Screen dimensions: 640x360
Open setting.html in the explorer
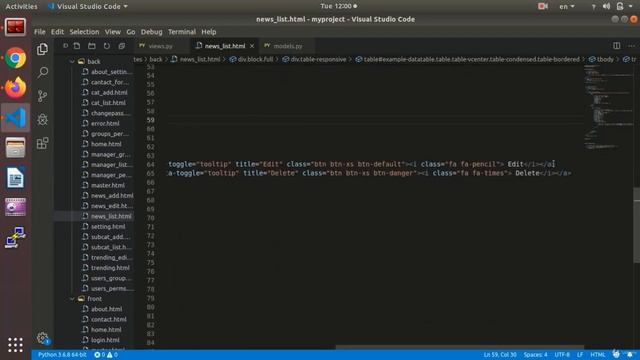(x=108, y=227)
